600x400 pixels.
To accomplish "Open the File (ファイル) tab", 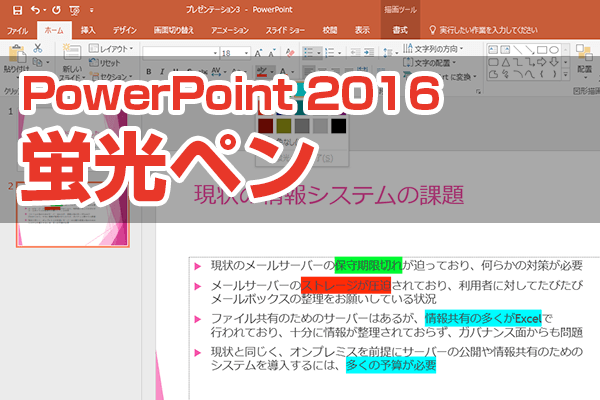I will (18, 30).
